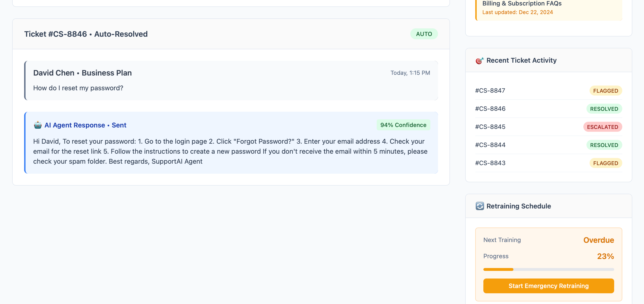644x304 pixels.
Task: Click the refresh icon beside Retraining Schedule
Action: point(480,206)
